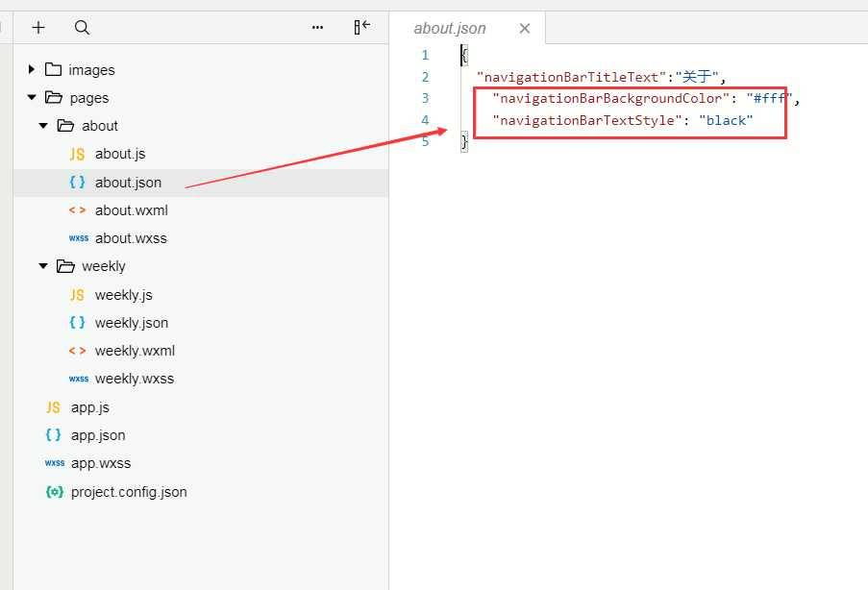
Task: Open the app.json file
Action: [x=98, y=435]
